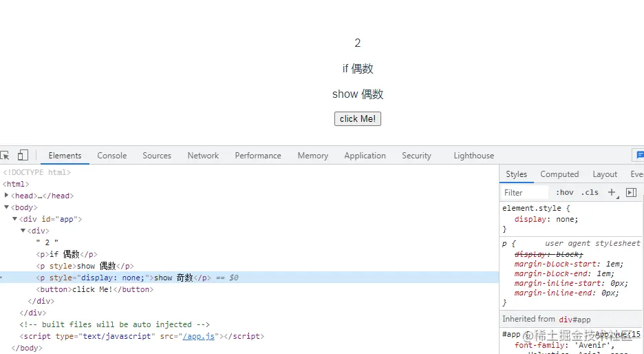
Task: Select the opening <html> tag line
Action: [16, 184]
